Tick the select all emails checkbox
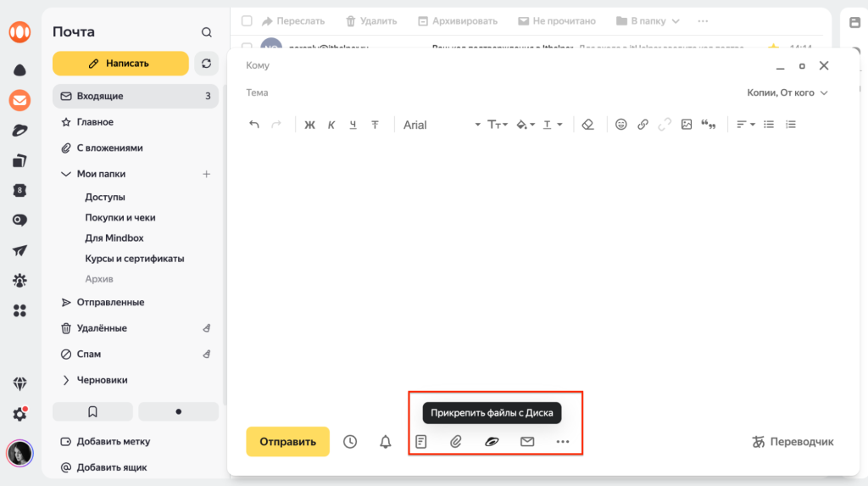The image size is (868, 486). click(x=247, y=20)
